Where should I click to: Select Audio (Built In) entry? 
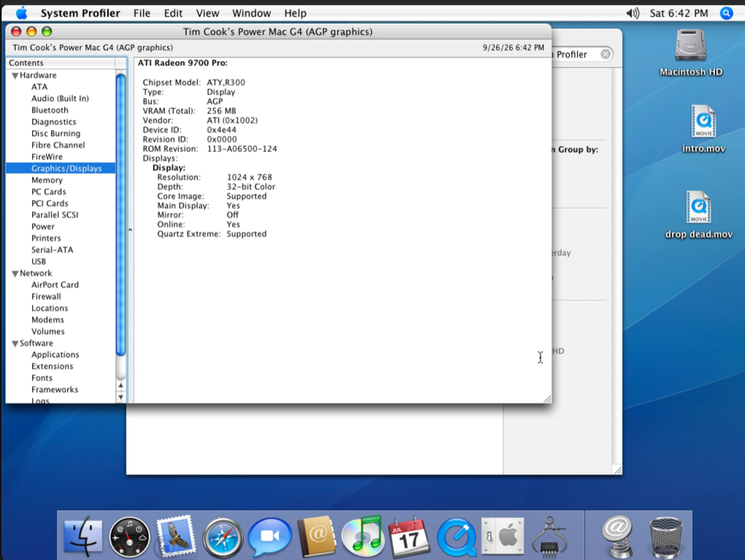point(61,98)
